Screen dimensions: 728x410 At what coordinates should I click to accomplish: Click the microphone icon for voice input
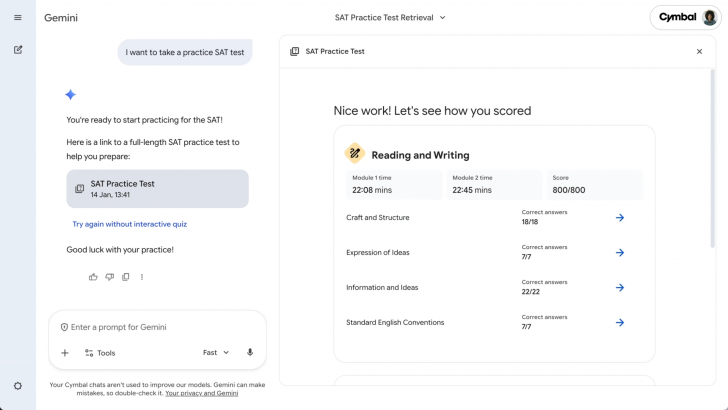click(249, 353)
